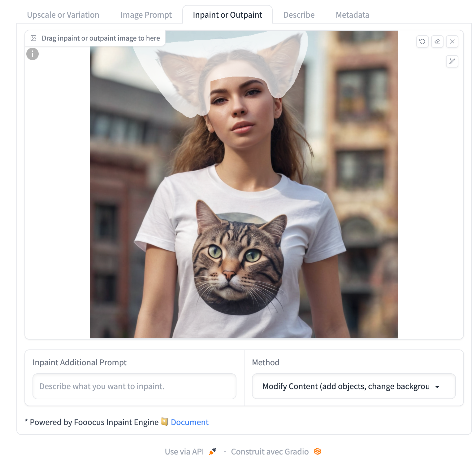
Task: Switch to the Image Prompt tab
Action: pos(146,15)
